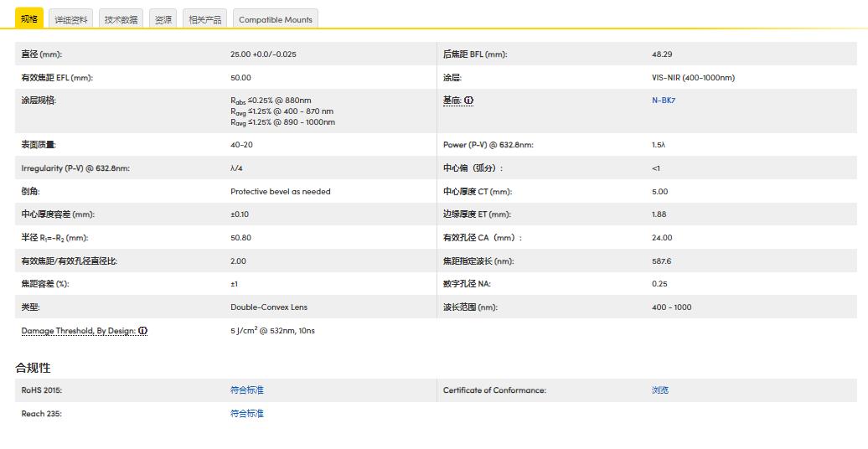Open the 相关产品 tab
868x449 pixels.
click(205, 19)
